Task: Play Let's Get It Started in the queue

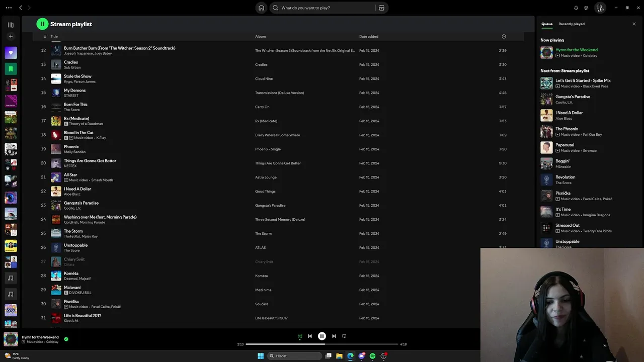Action: tap(583, 80)
